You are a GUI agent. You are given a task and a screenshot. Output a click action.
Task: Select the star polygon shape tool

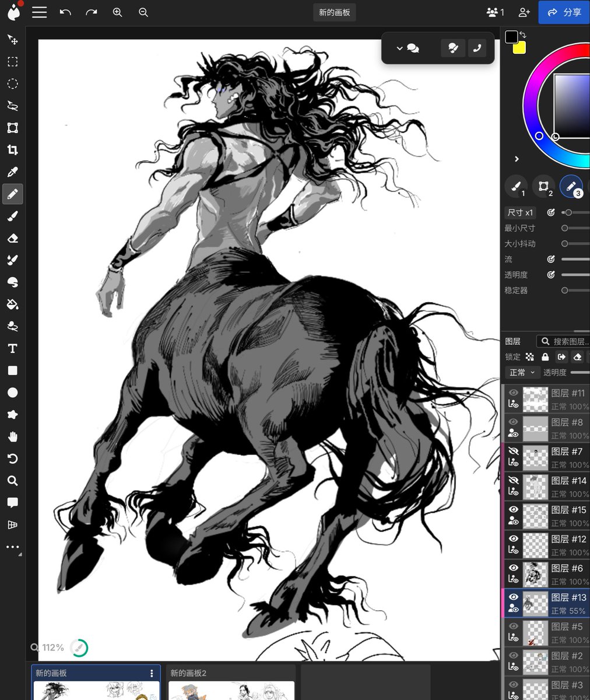[x=12, y=415]
